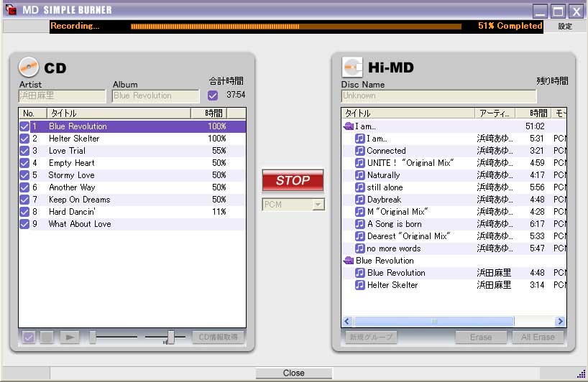The image size is (588, 382).
Task: Uncheck track 7 Keep On Dreams checkbox
Action: coord(24,199)
